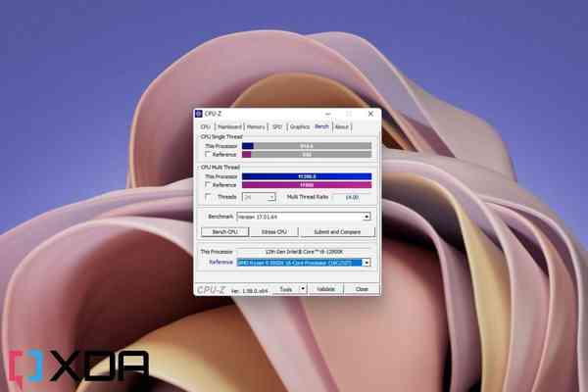Screen dimensions: 588x392
Task: Open the Reference processor dropdown
Action: [x=367, y=263]
